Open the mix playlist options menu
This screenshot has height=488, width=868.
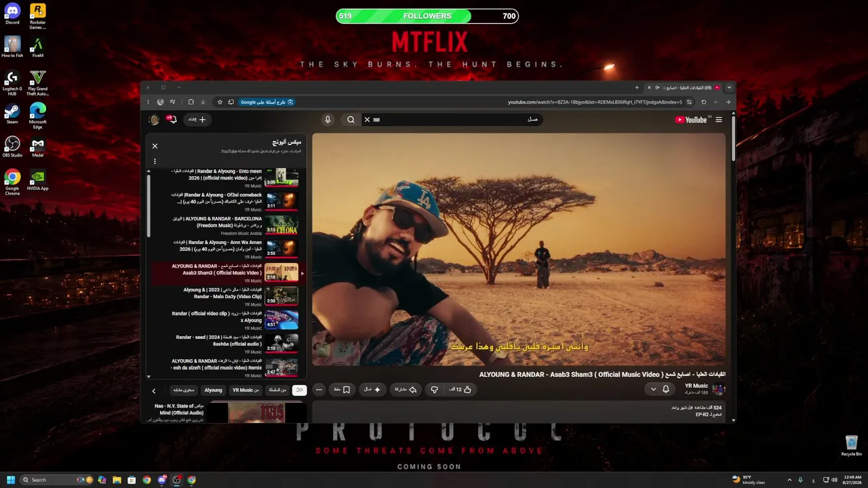coord(155,161)
